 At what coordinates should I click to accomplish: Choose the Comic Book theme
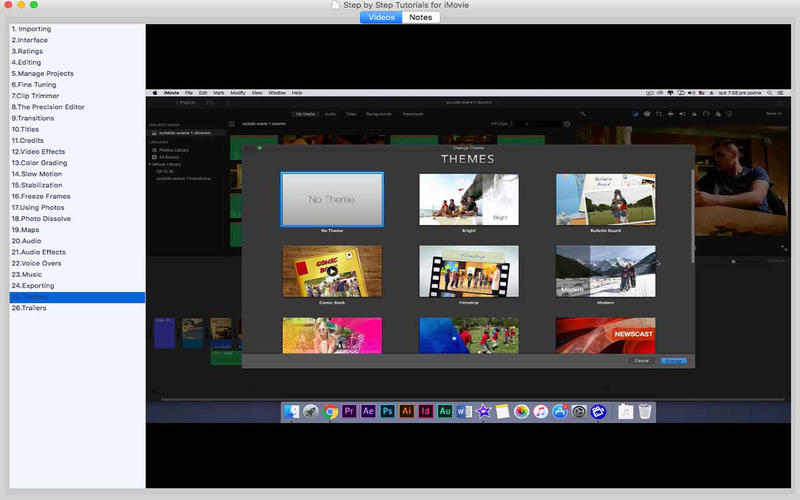click(x=332, y=270)
